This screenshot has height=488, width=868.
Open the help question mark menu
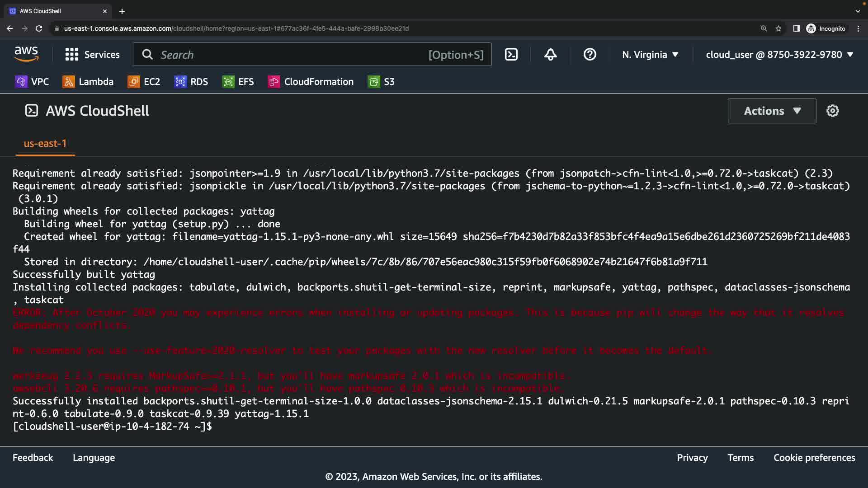pyautogui.click(x=590, y=55)
